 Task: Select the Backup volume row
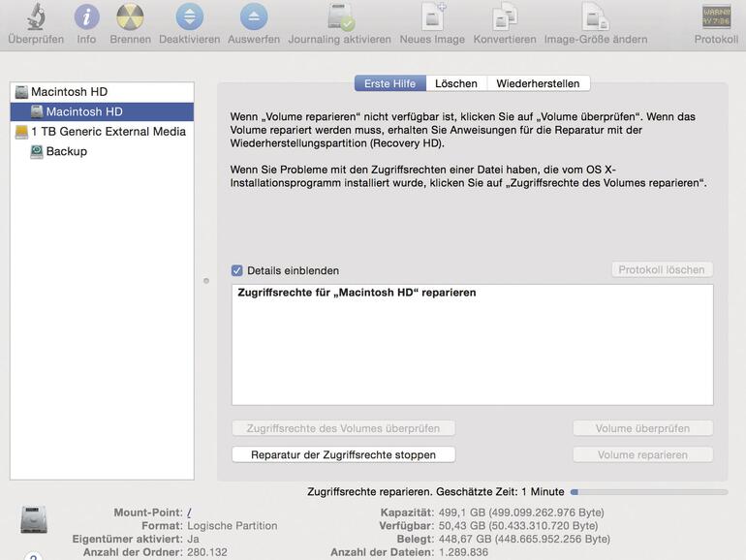tap(102, 152)
